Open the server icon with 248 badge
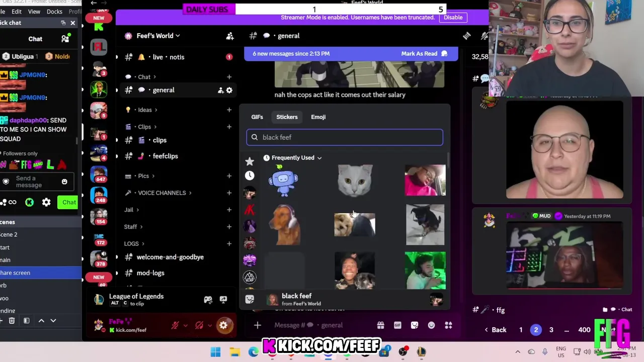The width and height of the screenshot is (644, 362). pyautogui.click(x=99, y=196)
